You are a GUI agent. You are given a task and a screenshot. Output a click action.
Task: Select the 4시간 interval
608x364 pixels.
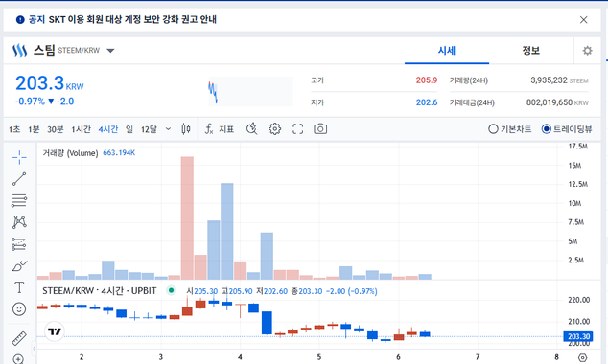(x=108, y=129)
